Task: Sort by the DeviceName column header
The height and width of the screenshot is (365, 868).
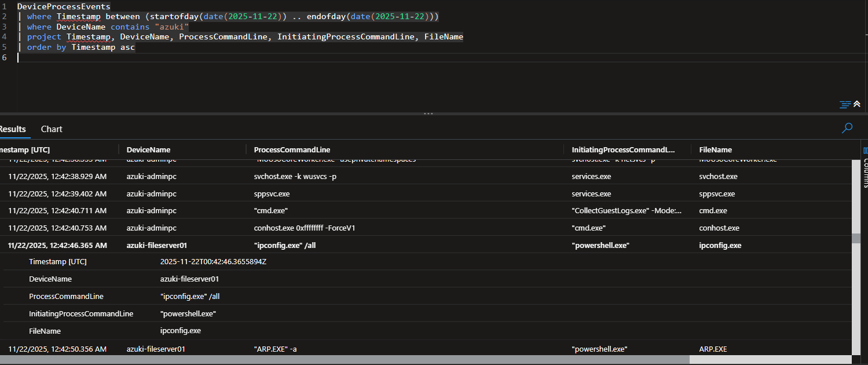Action: [148, 149]
